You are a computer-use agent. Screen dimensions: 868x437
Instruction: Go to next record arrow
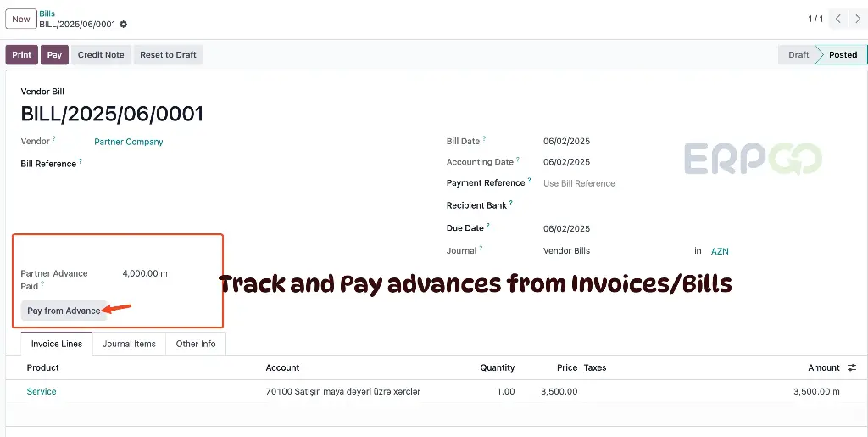tap(858, 19)
